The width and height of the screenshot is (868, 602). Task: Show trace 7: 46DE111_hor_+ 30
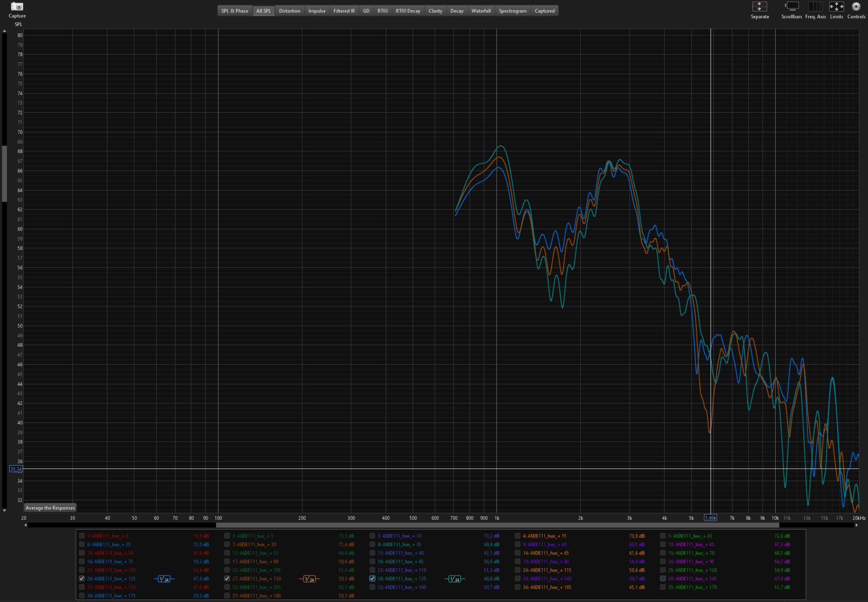pyautogui.click(x=227, y=544)
